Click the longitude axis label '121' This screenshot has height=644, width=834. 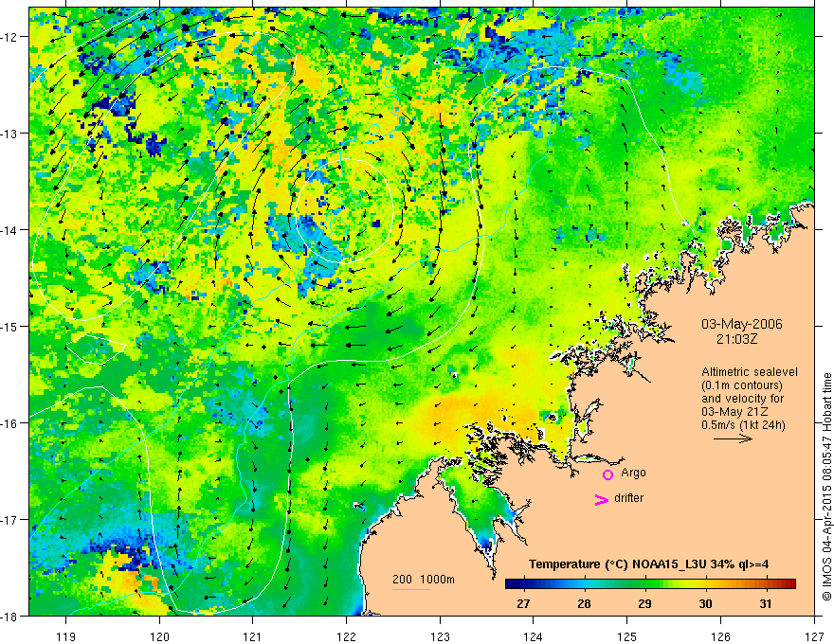coord(253,636)
